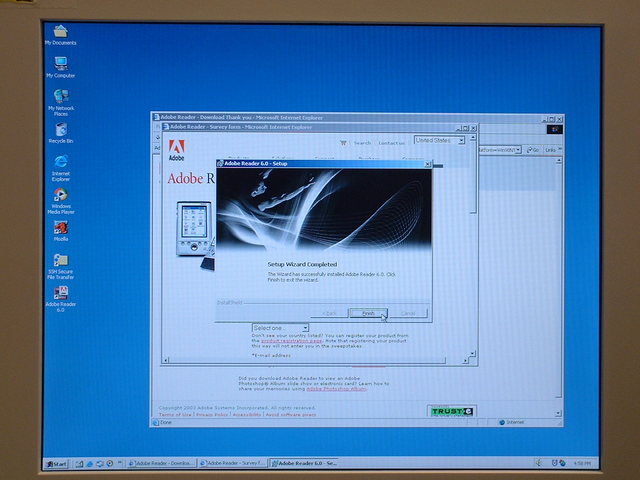
Task: Open Windows Media Player desktop icon
Action: click(x=61, y=195)
